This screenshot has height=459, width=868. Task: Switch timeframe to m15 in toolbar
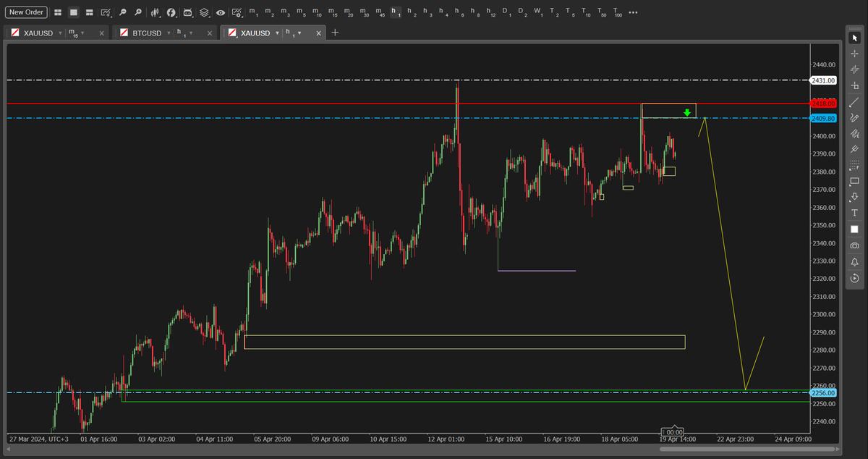click(333, 13)
